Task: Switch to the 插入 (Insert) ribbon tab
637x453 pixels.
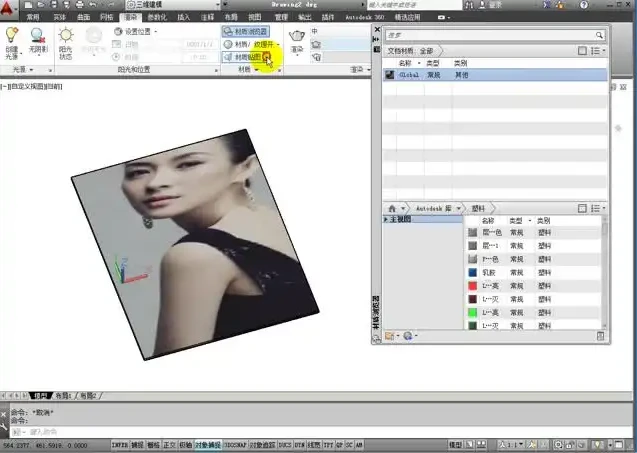Action: (182, 18)
